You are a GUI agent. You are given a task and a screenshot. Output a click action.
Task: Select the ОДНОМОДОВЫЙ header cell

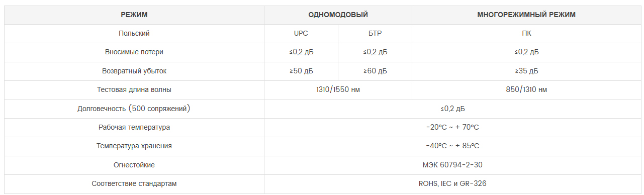[338, 15]
